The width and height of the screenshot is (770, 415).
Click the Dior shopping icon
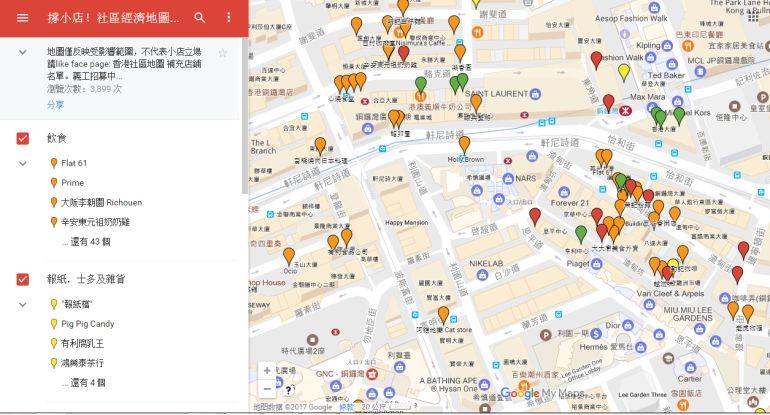pyautogui.click(x=628, y=326)
